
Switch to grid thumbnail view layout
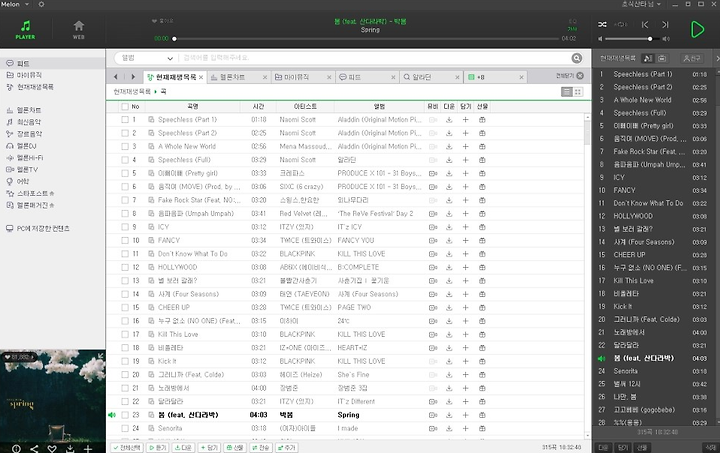[578, 92]
